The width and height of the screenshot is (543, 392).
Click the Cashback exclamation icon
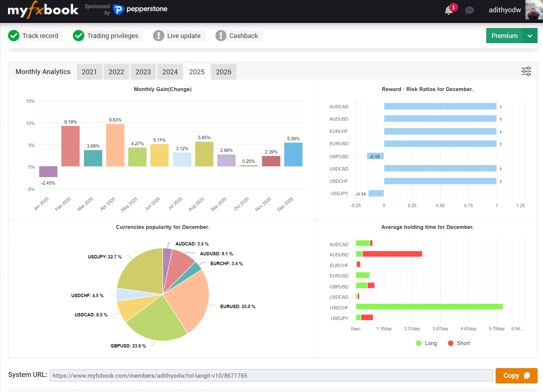221,36
